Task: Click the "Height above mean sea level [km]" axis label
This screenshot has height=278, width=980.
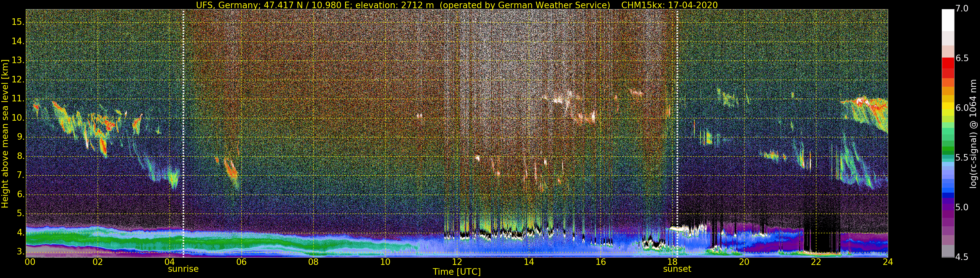Action: [x=5, y=134]
